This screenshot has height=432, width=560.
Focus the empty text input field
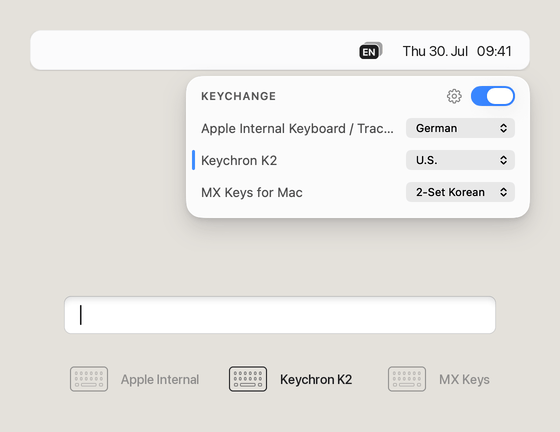(x=280, y=315)
